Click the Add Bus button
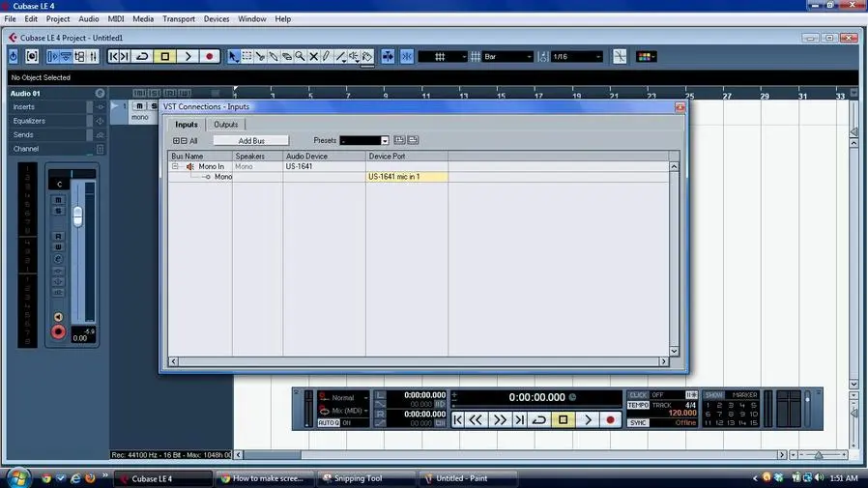Viewport: 868px width, 488px height. click(251, 140)
